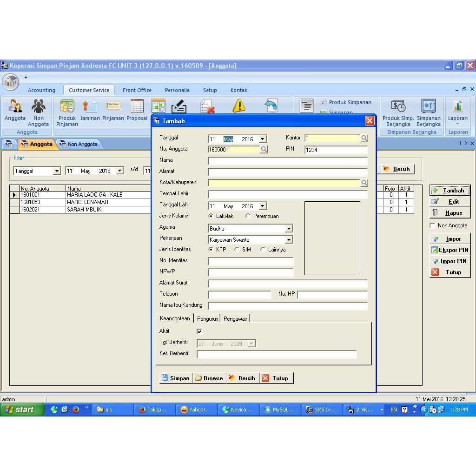Click the Browse button
476x476 pixels.
pos(209,378)
